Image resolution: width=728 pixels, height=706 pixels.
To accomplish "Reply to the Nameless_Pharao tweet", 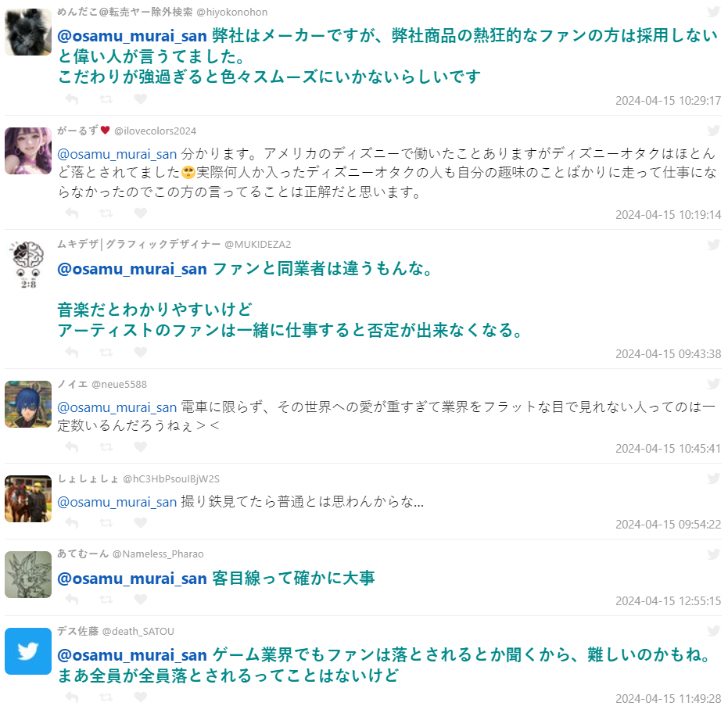I will [x=71, y=599].
